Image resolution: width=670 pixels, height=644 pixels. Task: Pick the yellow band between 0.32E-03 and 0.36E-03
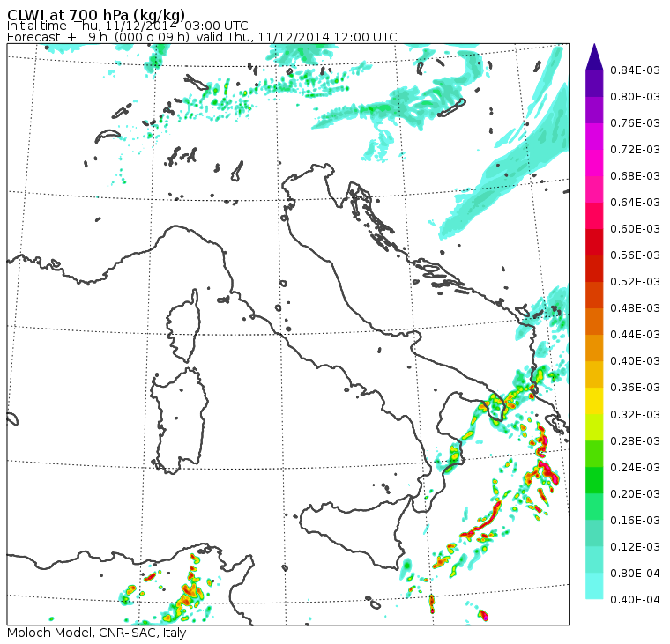(594, 401)
